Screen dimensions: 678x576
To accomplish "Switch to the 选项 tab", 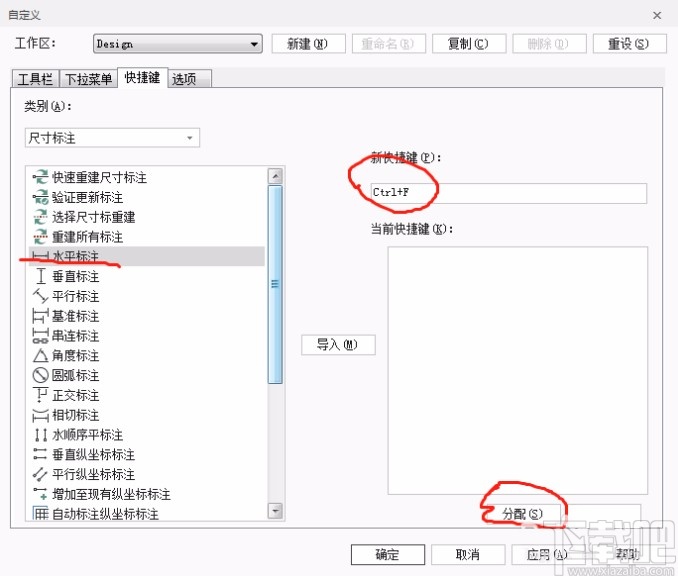I will (x=189, y=79).
